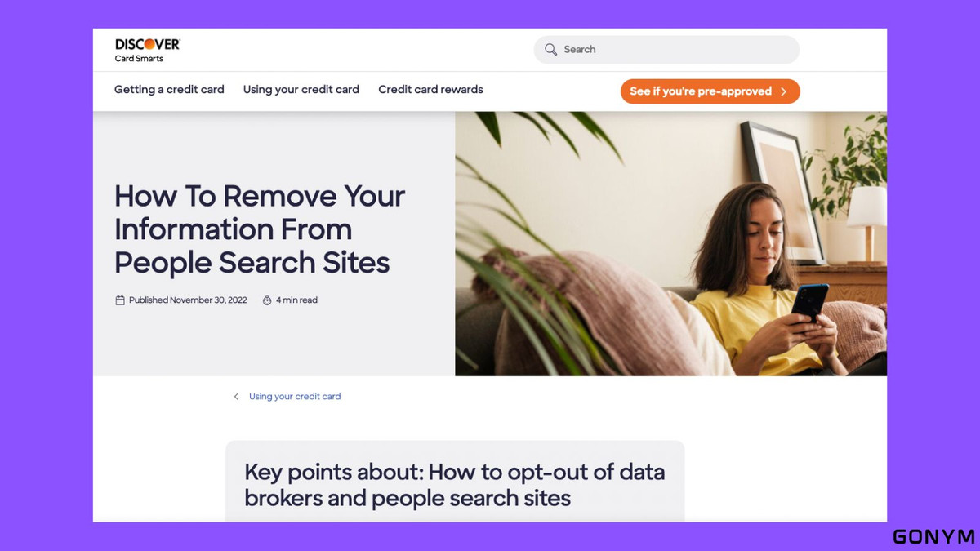The width and height of the screenshot is (980, 551).
Task: Click the hero photo of woman with phone
Action: 670,243
